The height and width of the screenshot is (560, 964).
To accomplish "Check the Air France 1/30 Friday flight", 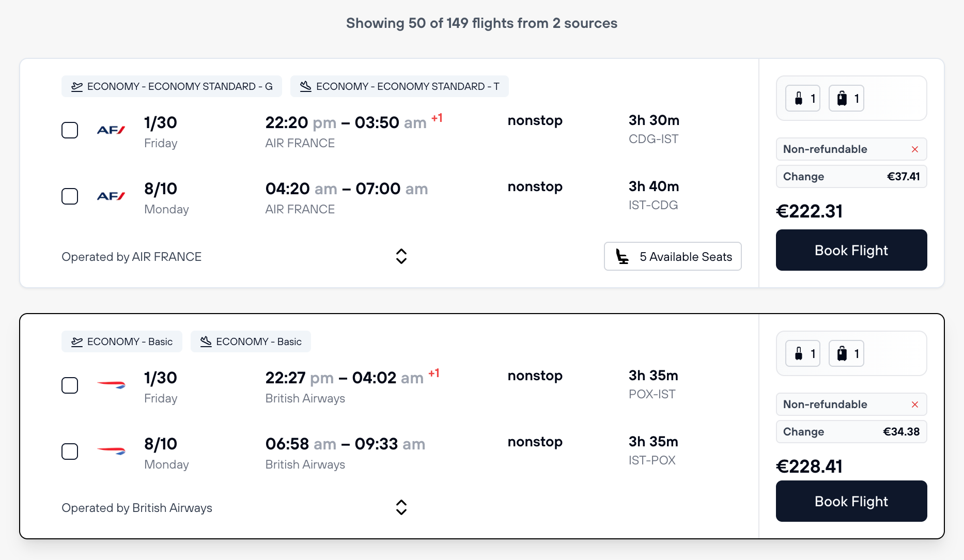I will click(70, 130).
